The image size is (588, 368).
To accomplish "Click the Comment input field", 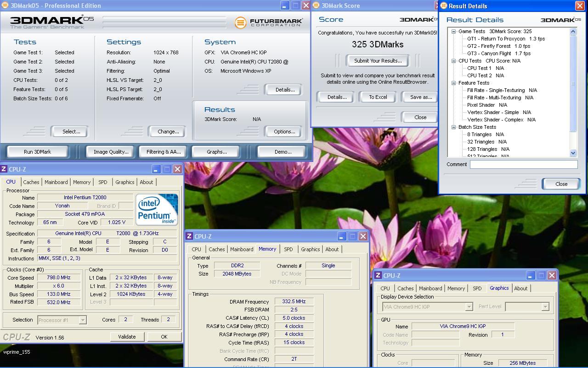I will coord(524,164).
